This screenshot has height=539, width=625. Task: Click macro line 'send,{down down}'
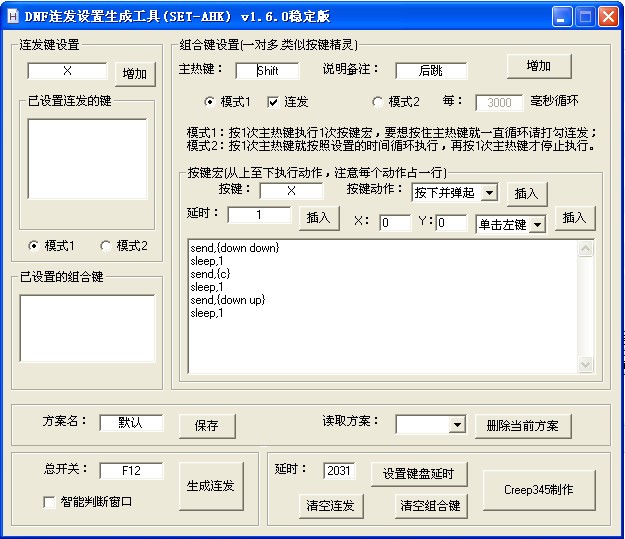coord(235,248)
